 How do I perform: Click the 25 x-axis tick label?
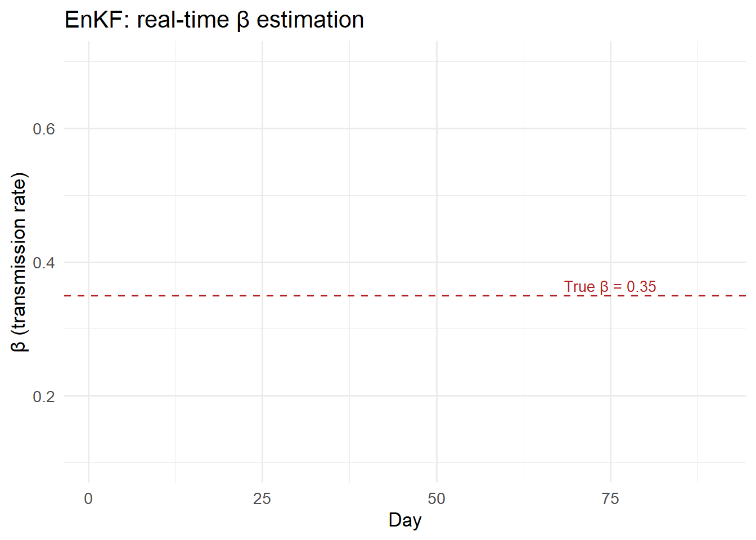(x=262, y=498)
